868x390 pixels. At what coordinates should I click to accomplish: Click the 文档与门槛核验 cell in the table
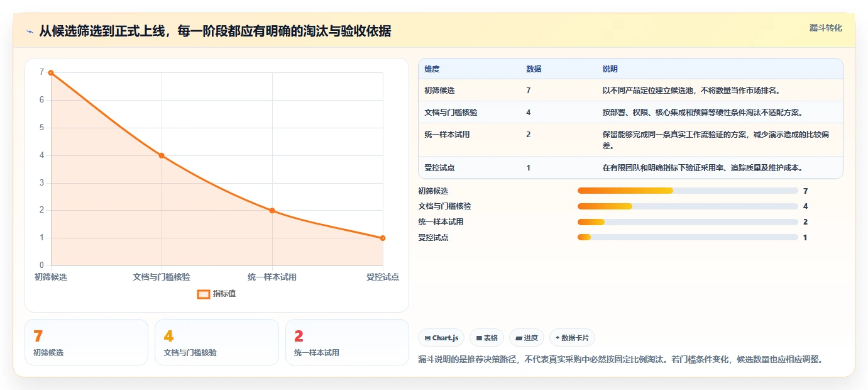point(451,113)
